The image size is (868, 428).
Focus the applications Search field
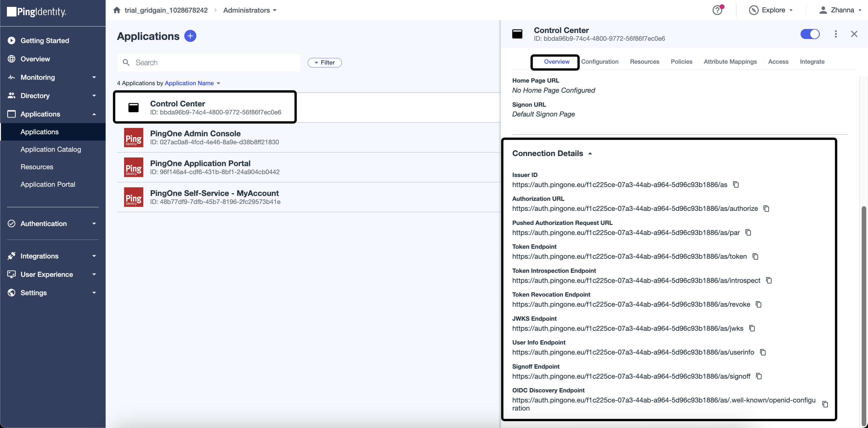click(x=209, y=63)
